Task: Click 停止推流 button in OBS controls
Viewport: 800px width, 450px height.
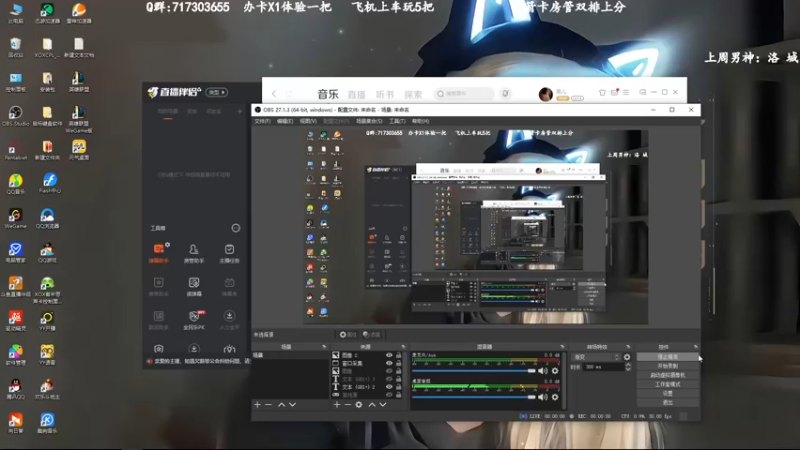Action: pos(667,357)
